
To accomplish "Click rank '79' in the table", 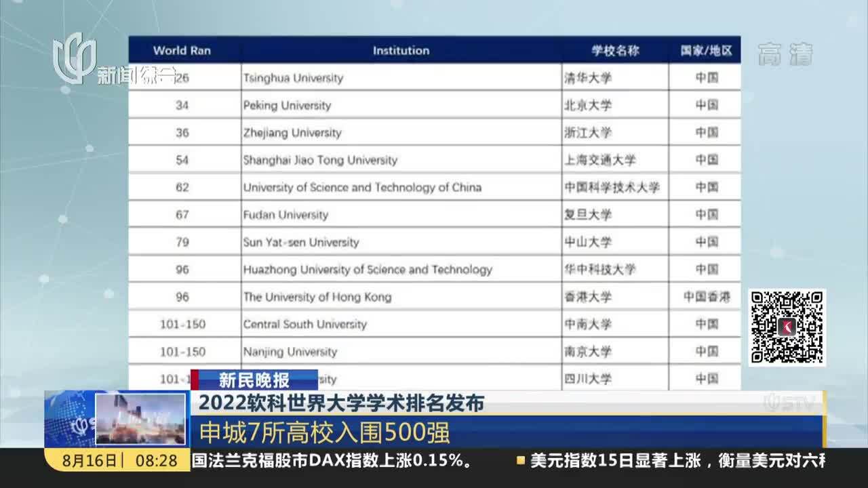I will pos(182,242).
